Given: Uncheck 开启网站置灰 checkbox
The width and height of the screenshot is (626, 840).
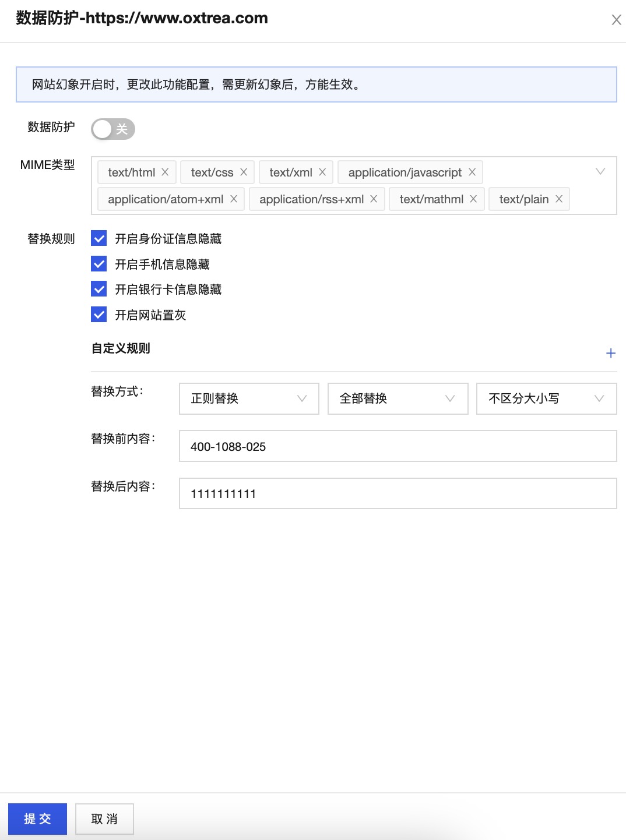Looking at the screenshot, I should [x=99, y=315].
